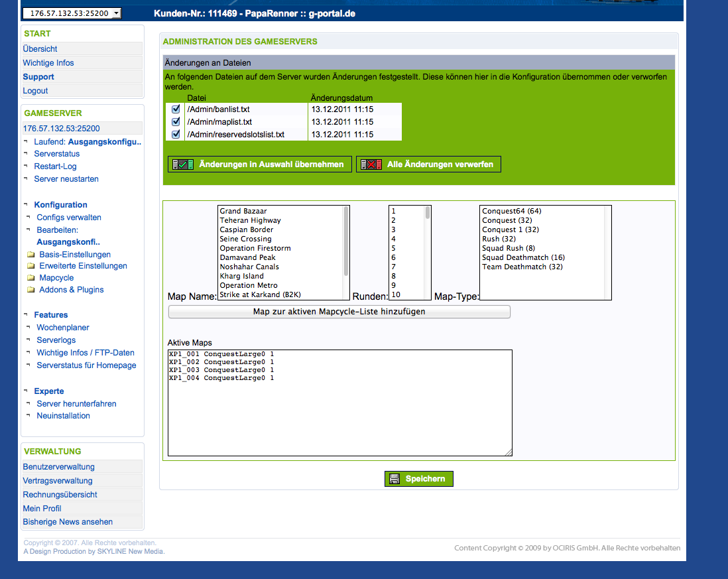Click folder icon beside Erweiterte Einstellungen
This screenshot has height=579, width=728.
point(30,266)
